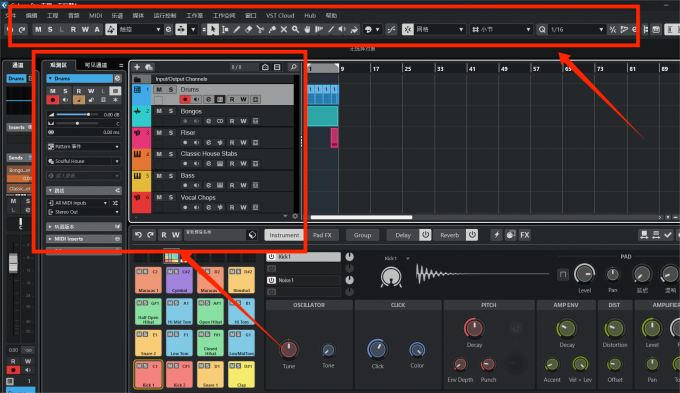
Task: Toggle record enable on Drums track
Action: coord(185,99)
